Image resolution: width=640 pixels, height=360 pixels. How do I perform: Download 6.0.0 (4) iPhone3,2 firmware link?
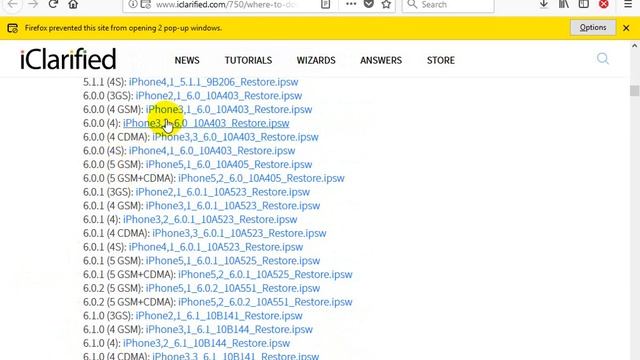pyautogui.click(x=206, y=123)
